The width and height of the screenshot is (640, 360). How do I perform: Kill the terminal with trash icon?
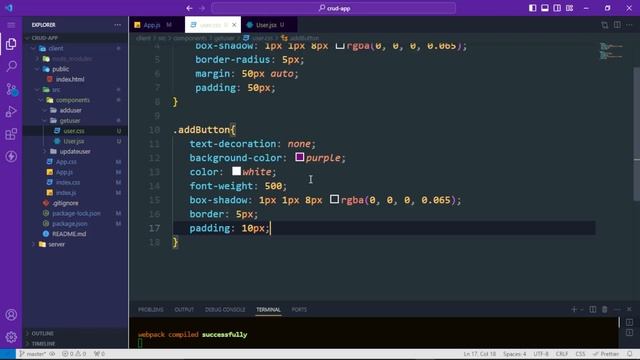pyautogui.click(x=605, y=309)
